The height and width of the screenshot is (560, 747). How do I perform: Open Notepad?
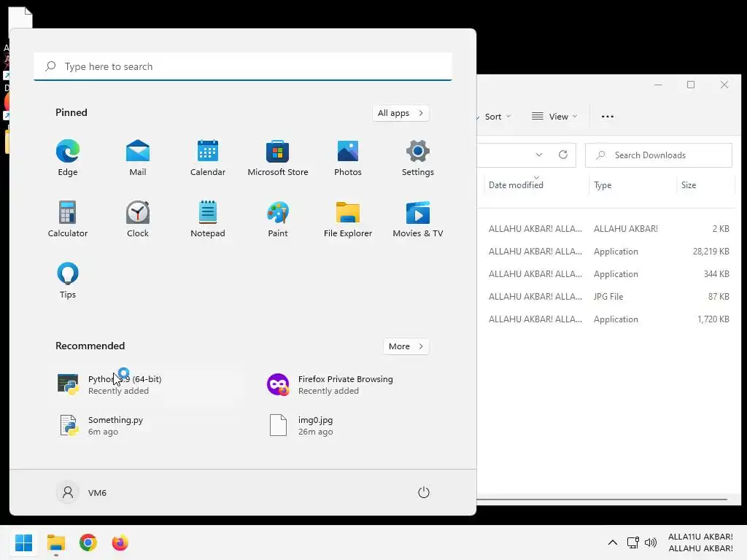click(x=208, y=219)
